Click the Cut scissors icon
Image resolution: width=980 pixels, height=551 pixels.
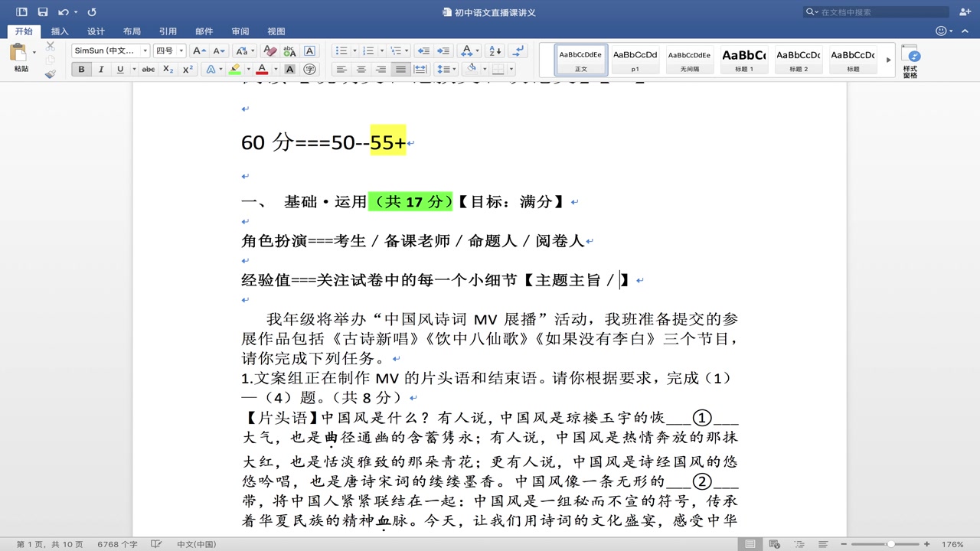pyautogui.click(x=51, y=46)
